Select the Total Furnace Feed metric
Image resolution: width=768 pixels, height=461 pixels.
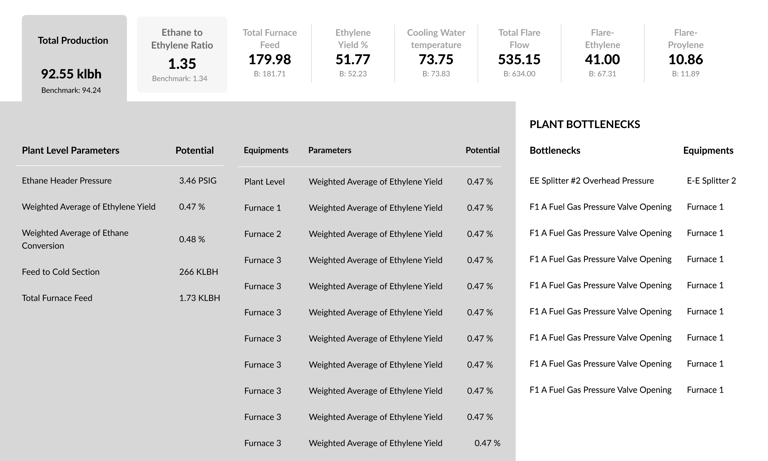tap(269, 53)
